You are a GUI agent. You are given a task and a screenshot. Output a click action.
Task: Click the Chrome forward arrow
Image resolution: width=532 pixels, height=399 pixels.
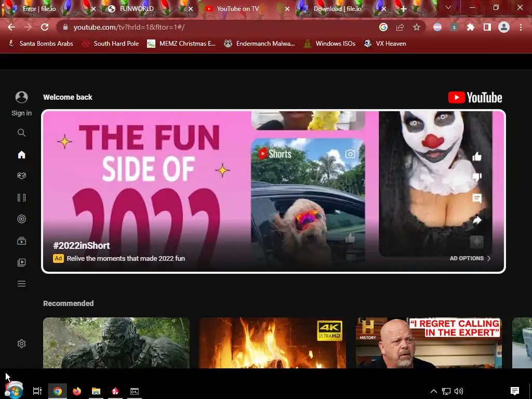[x=28, y=27]
